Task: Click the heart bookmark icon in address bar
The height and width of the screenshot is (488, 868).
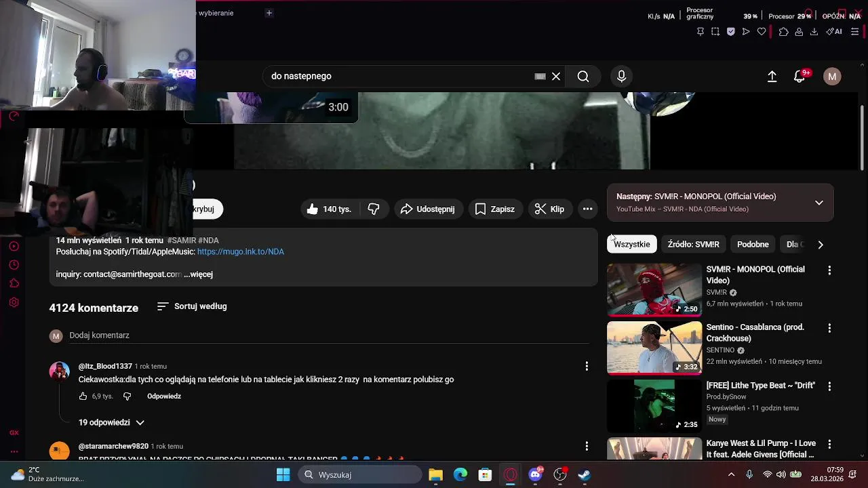Action: click(x=762, y=31)
